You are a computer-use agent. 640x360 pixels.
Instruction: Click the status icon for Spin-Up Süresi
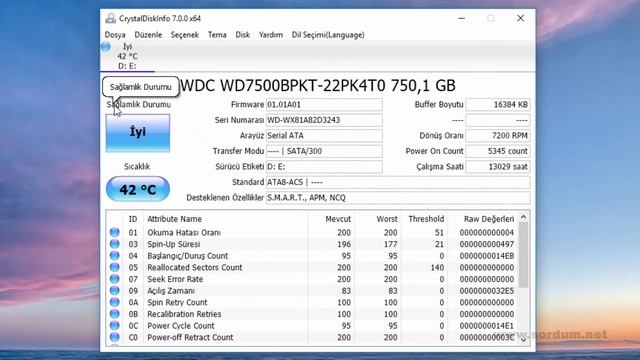115,244
